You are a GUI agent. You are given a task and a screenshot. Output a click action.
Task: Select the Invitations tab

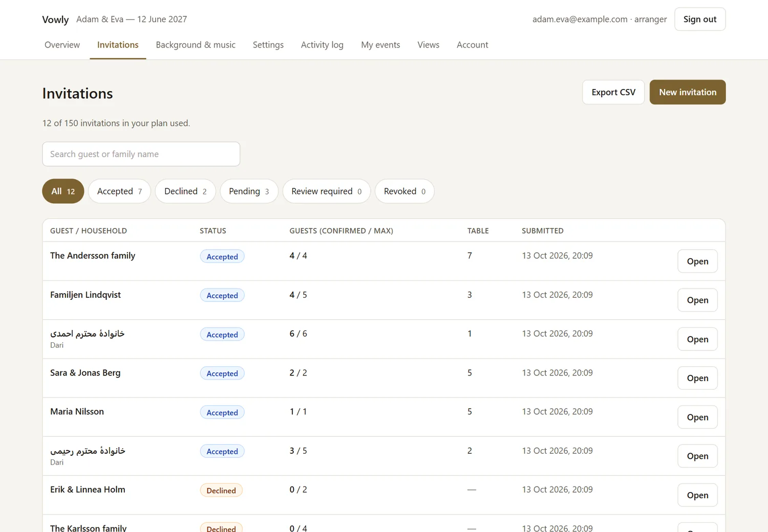118,45
